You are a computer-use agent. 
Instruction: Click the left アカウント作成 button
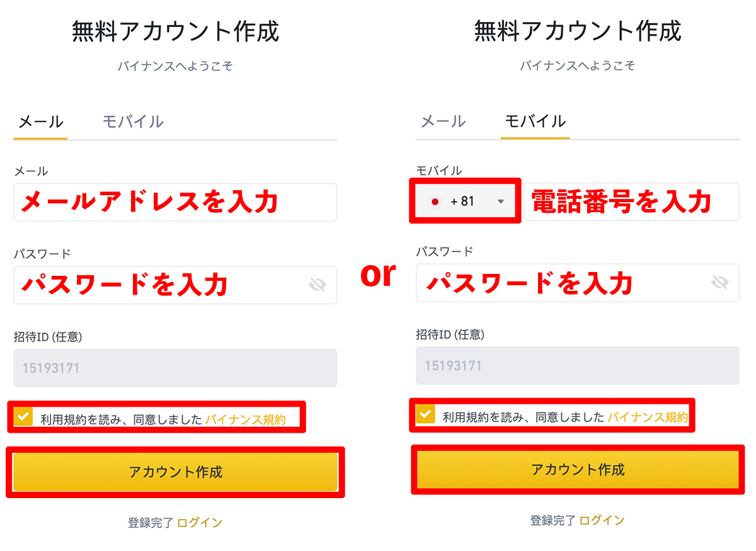point(175,472)
